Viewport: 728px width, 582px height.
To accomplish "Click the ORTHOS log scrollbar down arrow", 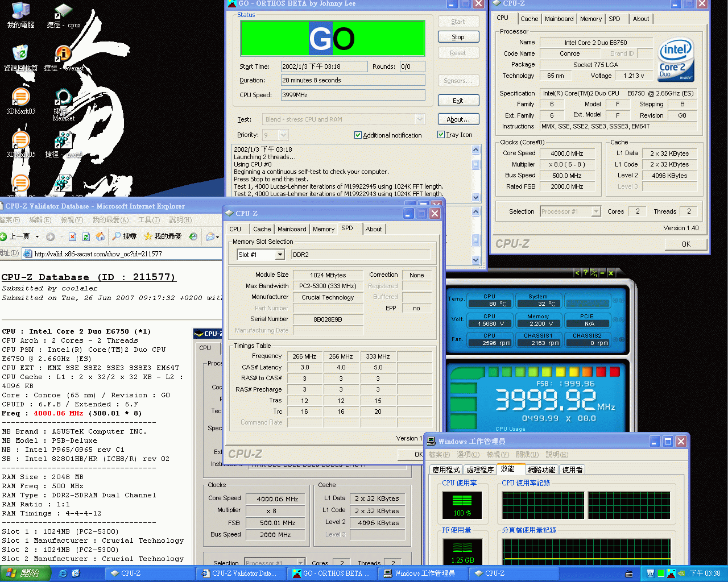I will [x=476, y=197].
